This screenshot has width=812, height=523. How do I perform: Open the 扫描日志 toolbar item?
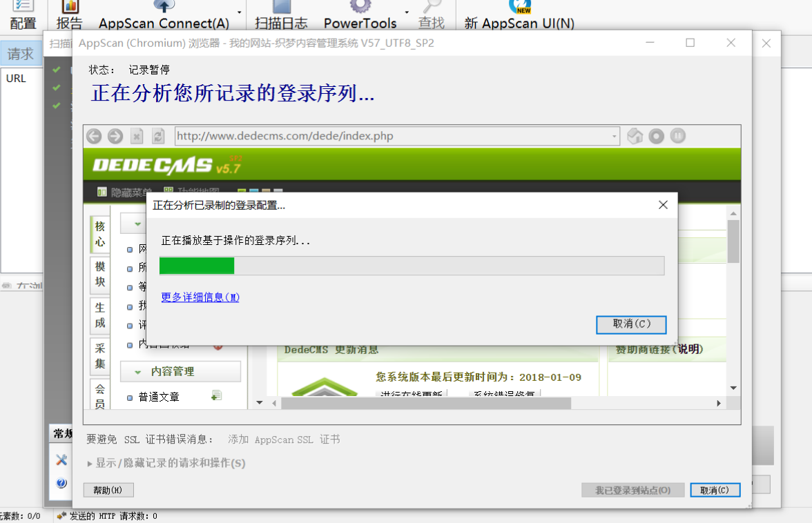tap(281, 15)
